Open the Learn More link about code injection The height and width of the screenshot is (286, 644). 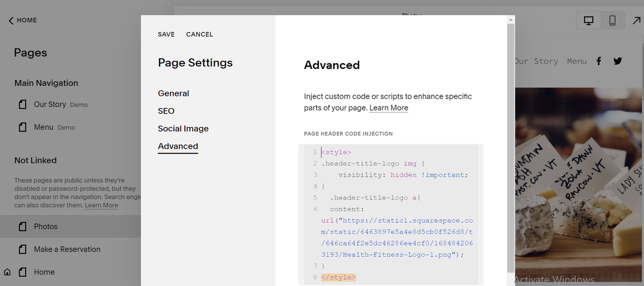click(x=389, y=108)
